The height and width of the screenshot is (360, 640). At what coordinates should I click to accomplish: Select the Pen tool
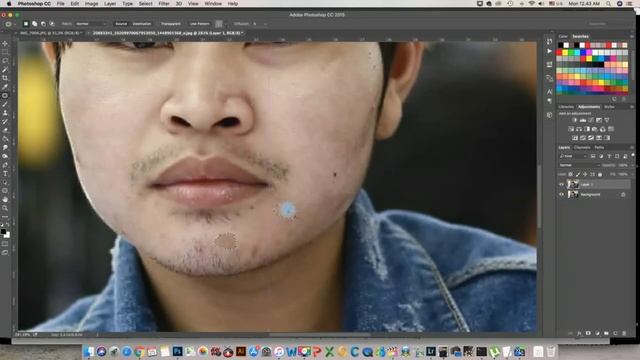coord(5,165)
